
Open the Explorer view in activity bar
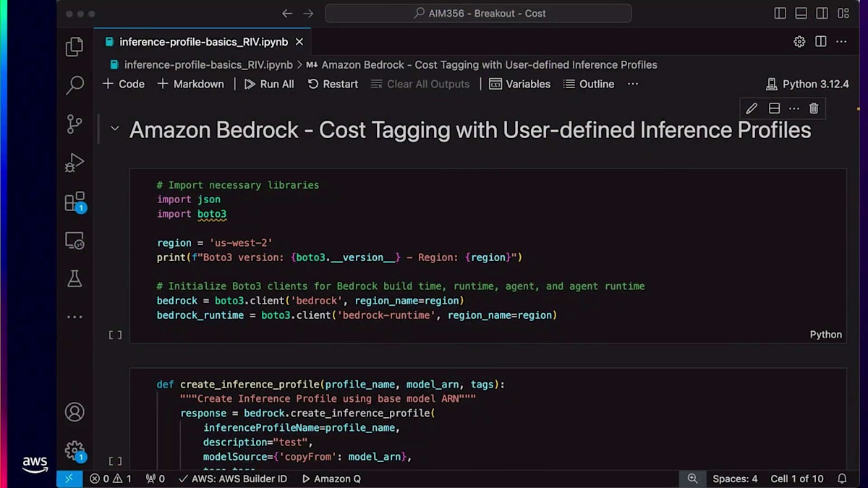point(75,47)
